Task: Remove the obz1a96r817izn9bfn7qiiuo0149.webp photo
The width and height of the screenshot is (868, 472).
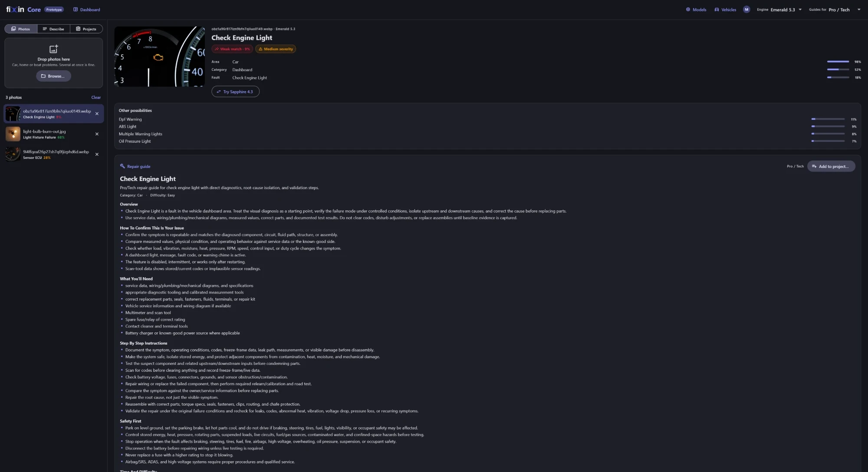Action: pos(97,114)
